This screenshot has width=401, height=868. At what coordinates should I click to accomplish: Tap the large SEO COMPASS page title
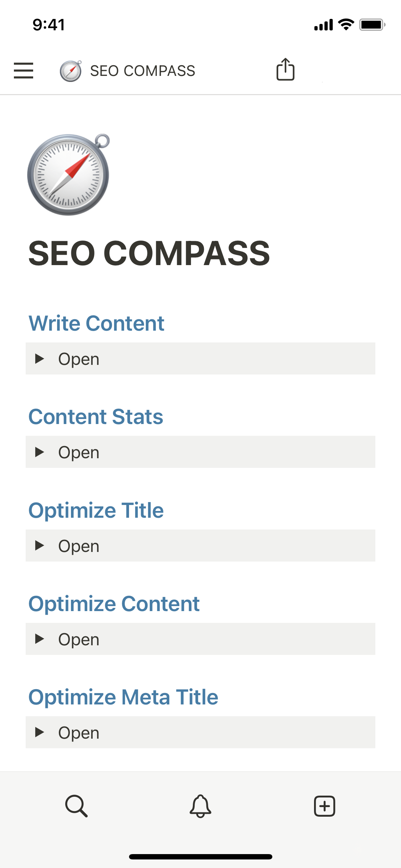[x=149, y=253]
